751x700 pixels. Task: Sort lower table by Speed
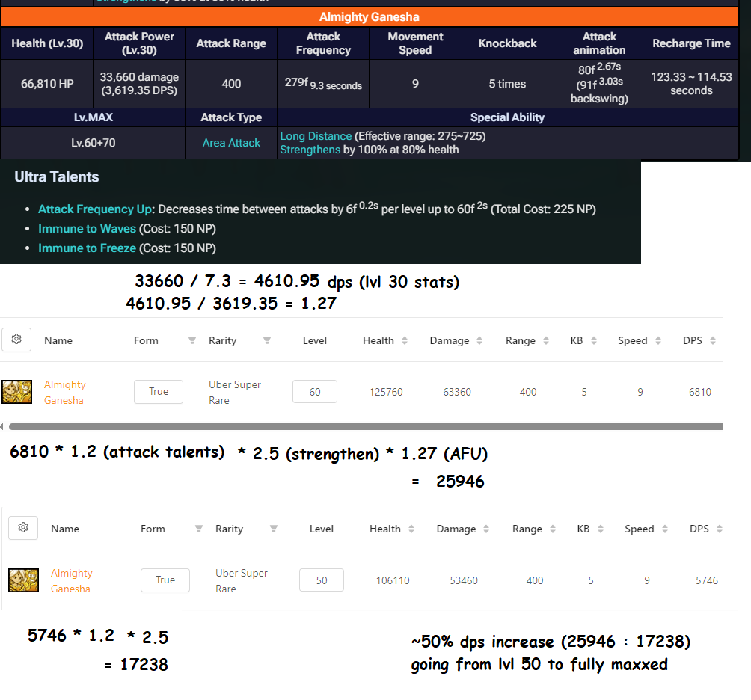(x=665, y=529)
